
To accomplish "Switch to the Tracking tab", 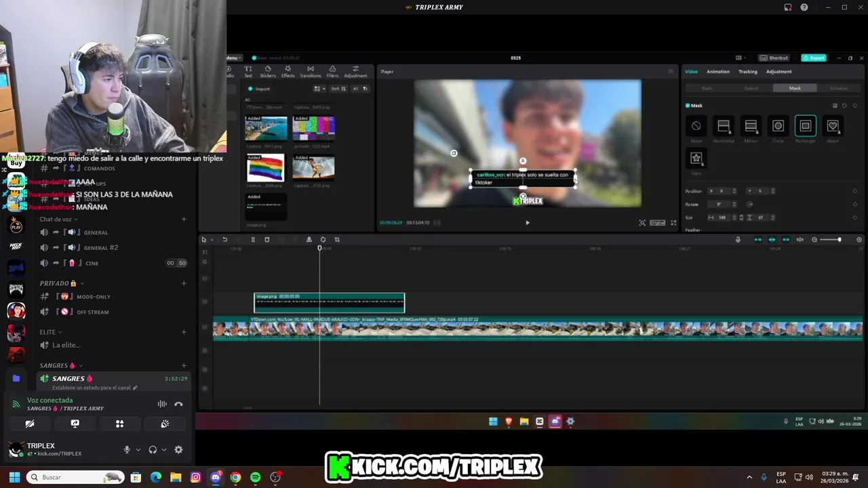I will [x=748, y=71].
